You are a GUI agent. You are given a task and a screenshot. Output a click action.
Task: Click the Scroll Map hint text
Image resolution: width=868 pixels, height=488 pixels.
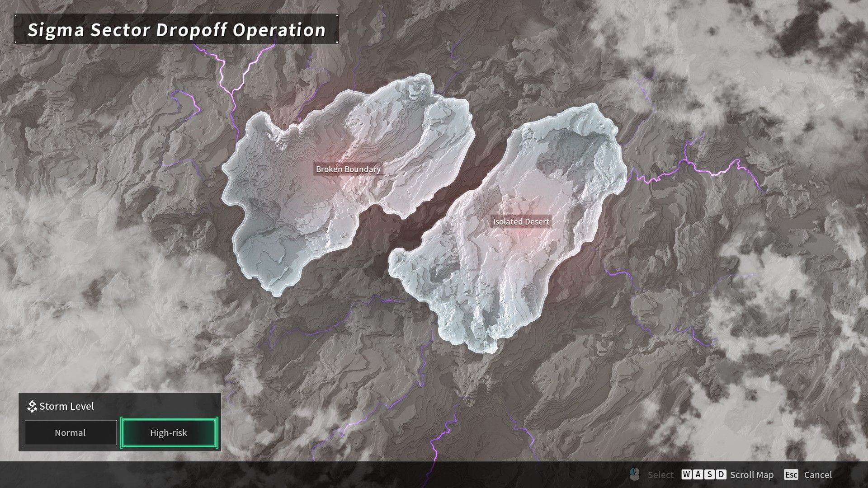752,475
